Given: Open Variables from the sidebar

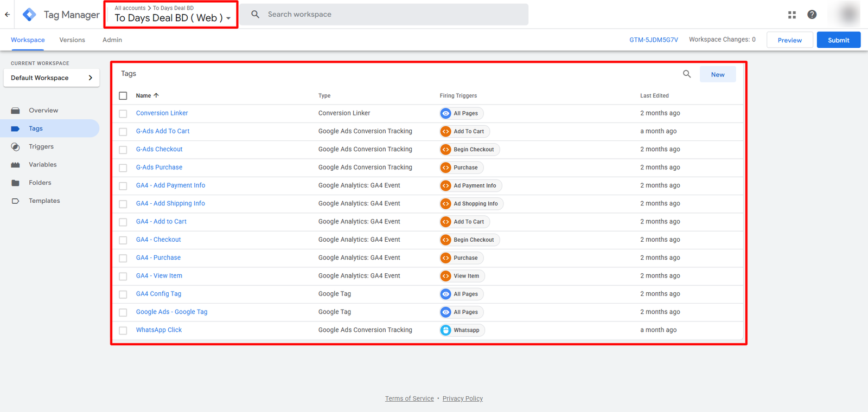Looking at the screenshot, I should pos(42,165).
